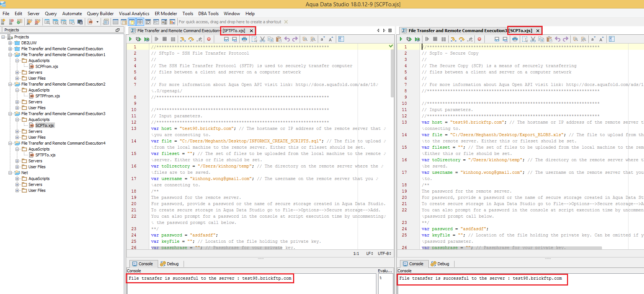Click Save As in the SCPTo.xjs toolbar
644x294 pixels.
point(505,39)
